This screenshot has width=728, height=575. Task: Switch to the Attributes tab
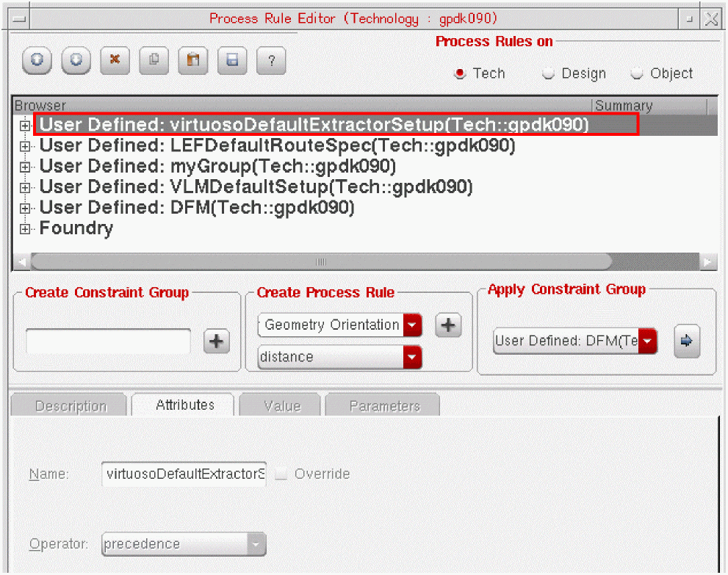[x=184, y=405]
